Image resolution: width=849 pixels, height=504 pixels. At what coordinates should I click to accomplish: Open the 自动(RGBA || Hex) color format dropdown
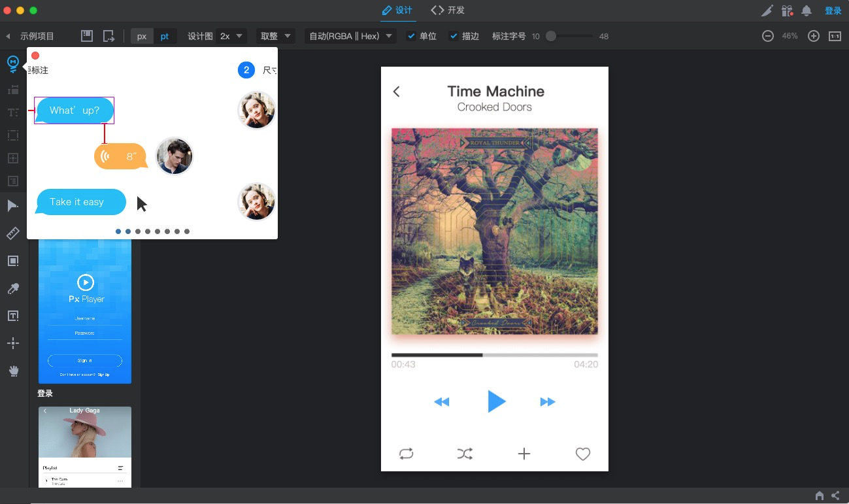coord(350,36)
